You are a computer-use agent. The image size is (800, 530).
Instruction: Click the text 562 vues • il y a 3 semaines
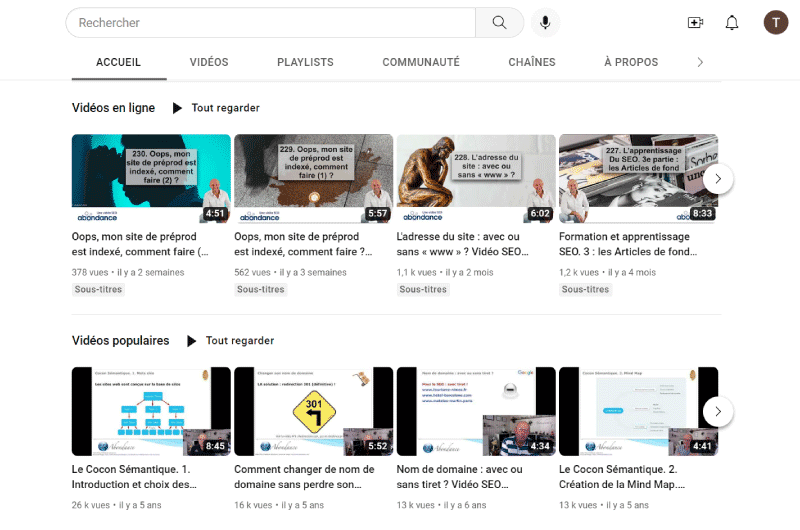tap(290, 272)
